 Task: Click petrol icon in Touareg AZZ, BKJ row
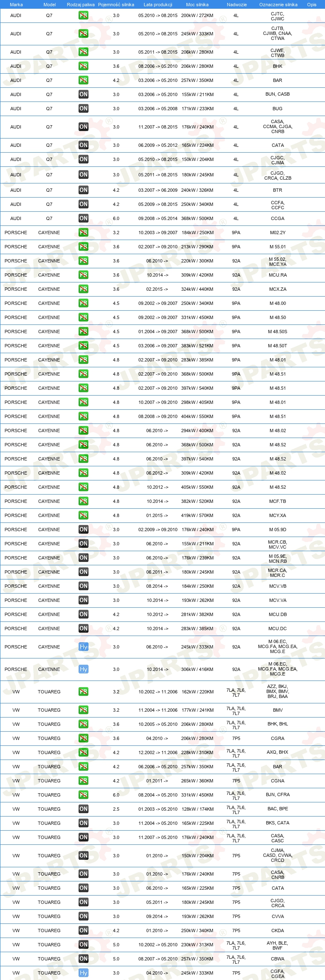click(83, 692)
